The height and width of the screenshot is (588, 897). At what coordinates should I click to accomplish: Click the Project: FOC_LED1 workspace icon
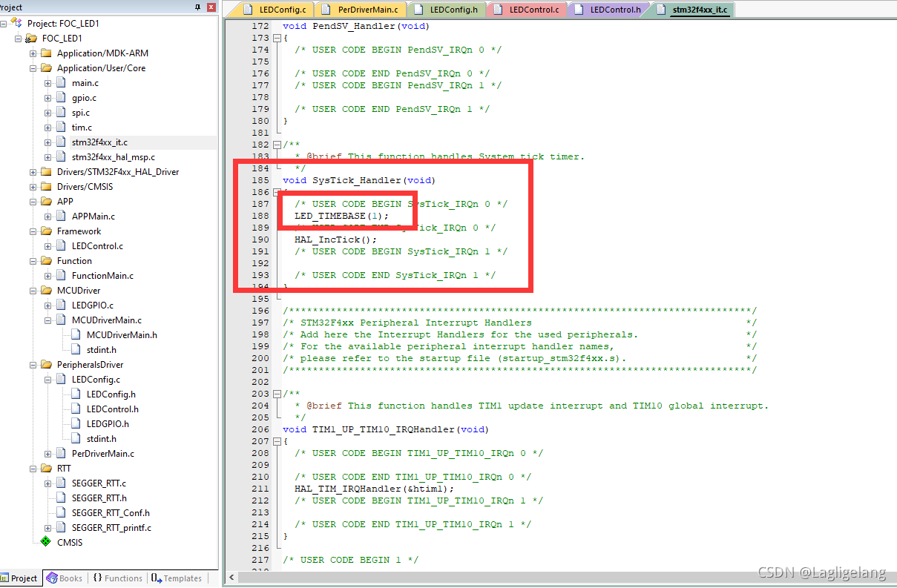[x=16, y=23]
